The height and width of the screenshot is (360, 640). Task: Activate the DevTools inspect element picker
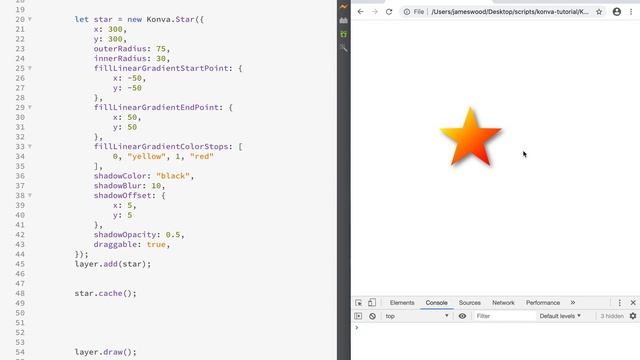(358, 303)
